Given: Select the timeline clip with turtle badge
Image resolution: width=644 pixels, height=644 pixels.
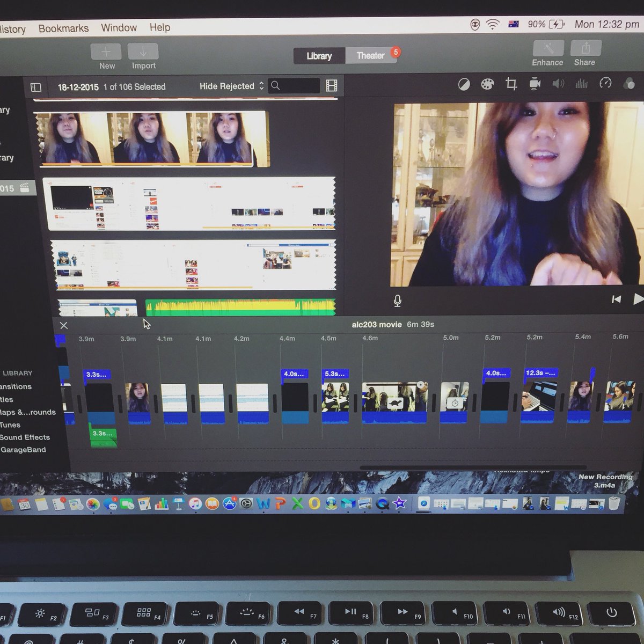Looking at the screenshot, I should [394, 403].
